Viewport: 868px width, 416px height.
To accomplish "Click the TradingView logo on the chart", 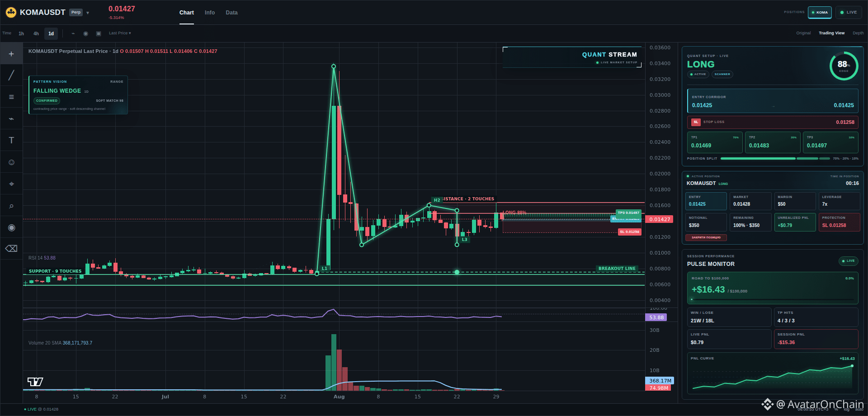I will [35, 382].
